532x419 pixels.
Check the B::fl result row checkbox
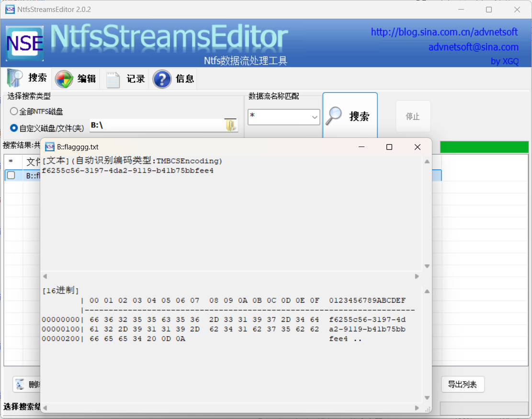(11, 176)
